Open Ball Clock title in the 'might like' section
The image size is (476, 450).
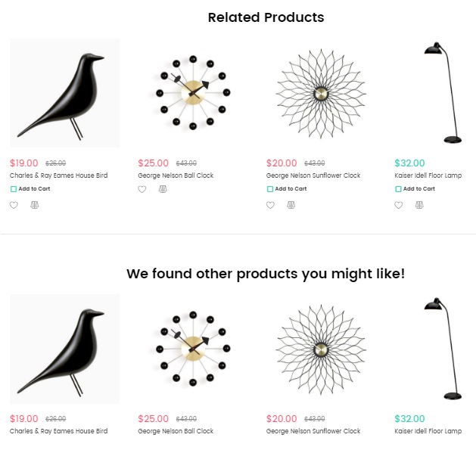pyautogui.click(x=176, y=431)
